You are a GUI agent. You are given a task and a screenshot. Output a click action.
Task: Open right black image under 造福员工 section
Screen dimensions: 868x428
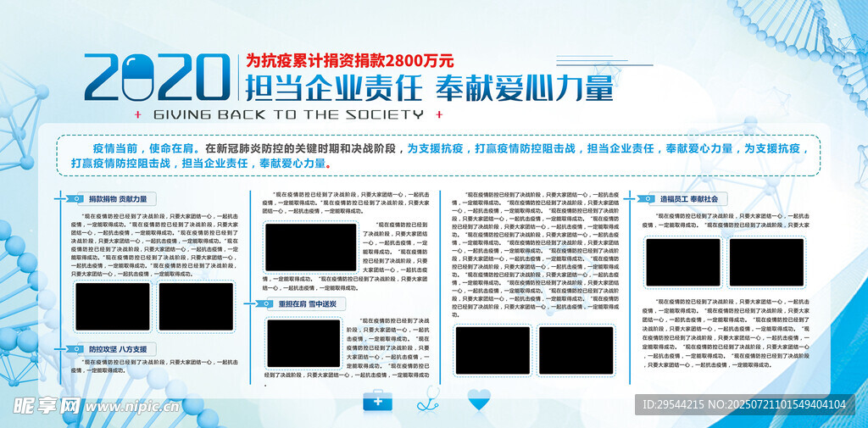pyautogui.click(x=766, y=262)
